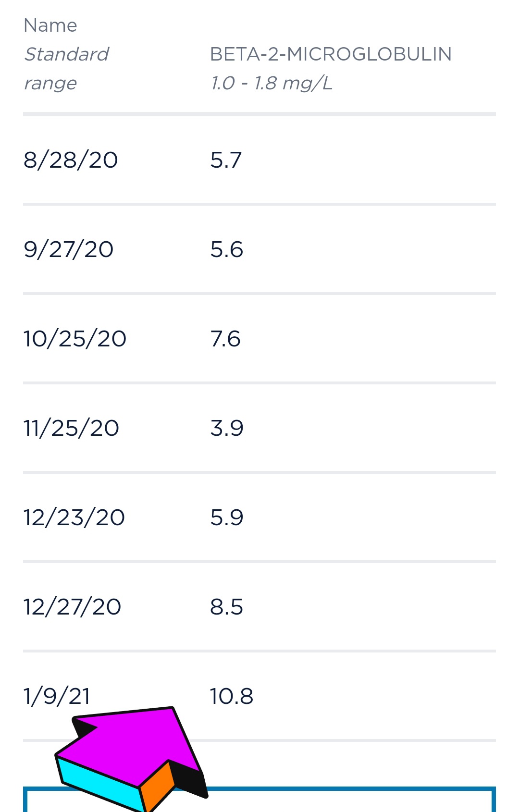Select the 11/25/20 date row
This screenshot has width=519, height=812.
point(71,428)
